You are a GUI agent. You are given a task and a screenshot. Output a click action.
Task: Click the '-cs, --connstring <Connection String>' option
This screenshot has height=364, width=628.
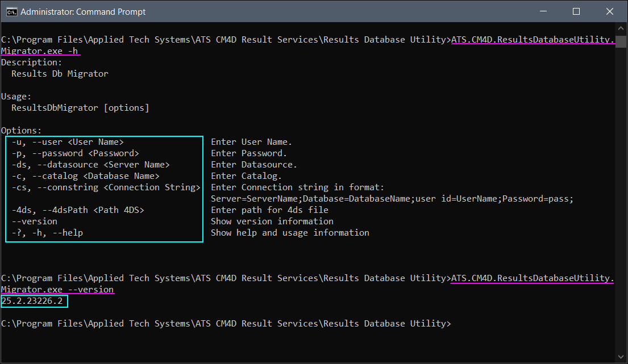(x=106, y=187)
